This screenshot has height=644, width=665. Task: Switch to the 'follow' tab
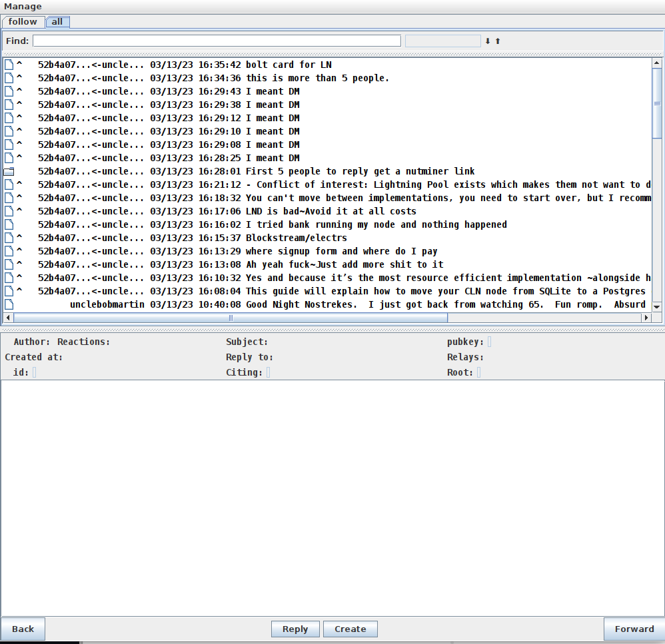[23, 21]
